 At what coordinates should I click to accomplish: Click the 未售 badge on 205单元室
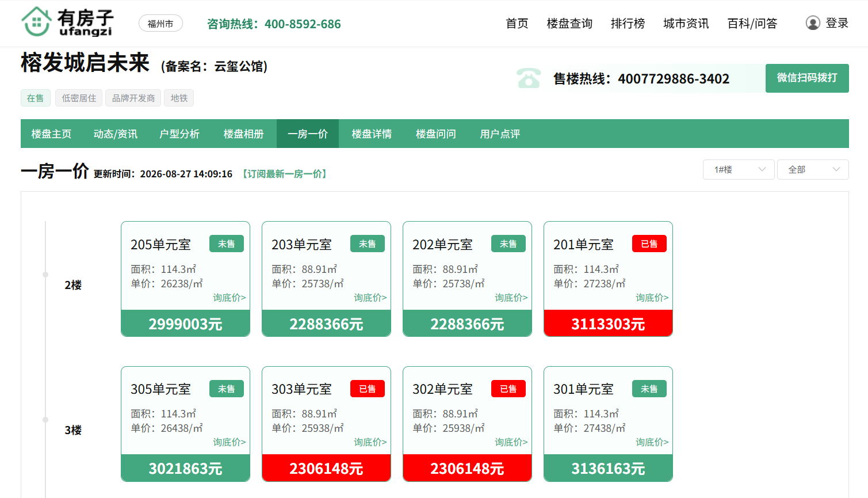tap(227, 244)
